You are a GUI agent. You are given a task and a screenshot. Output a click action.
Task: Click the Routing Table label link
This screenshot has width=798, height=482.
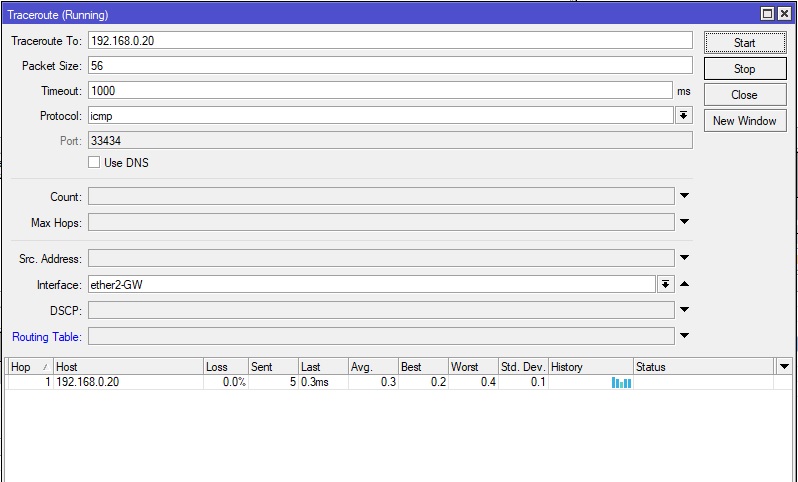pyautogui.click(x=46, y=336)
